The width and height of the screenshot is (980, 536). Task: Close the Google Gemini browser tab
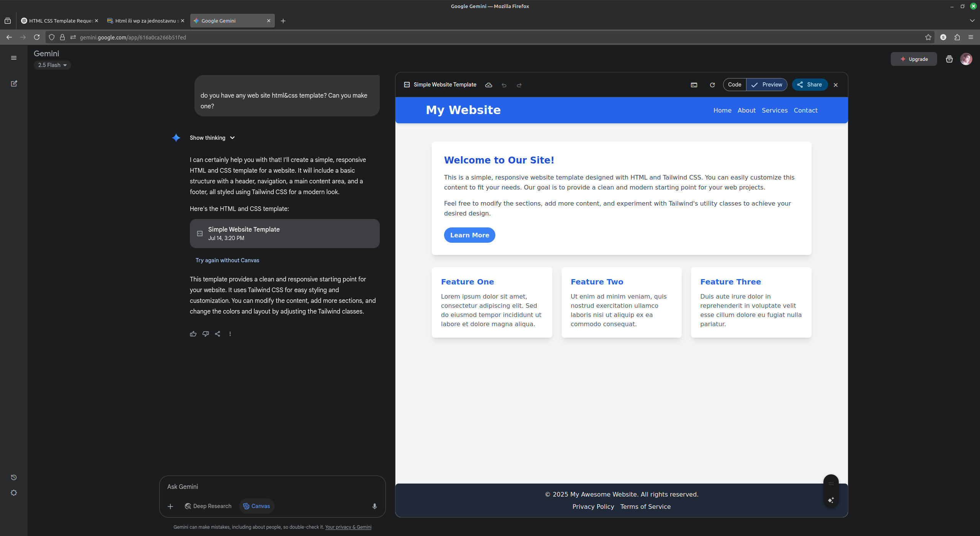tap(269, 21)
